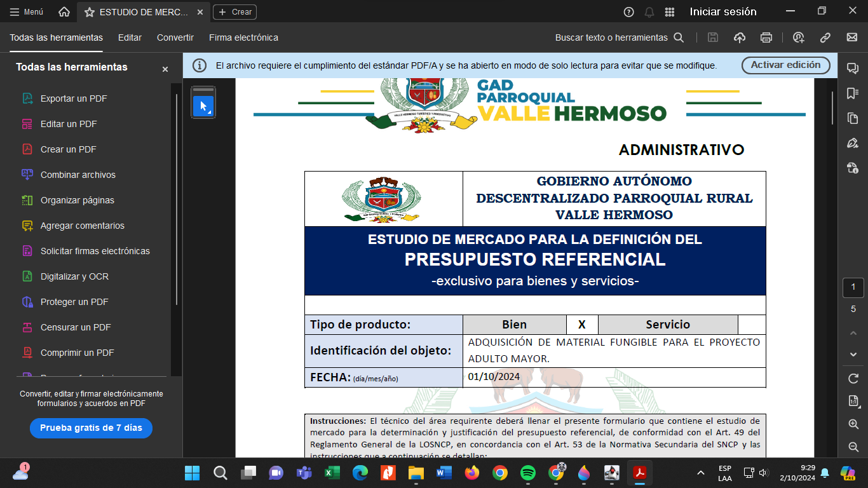
Task: Click the rotate page icon in right sidebar
Action: click(853, 379)
